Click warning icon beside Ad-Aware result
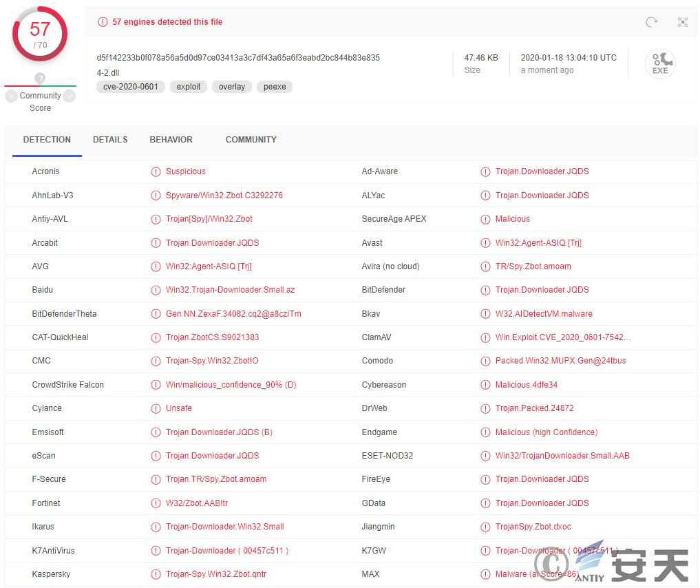The height and width of the screenshot is (588, 700). pos(485,171)
